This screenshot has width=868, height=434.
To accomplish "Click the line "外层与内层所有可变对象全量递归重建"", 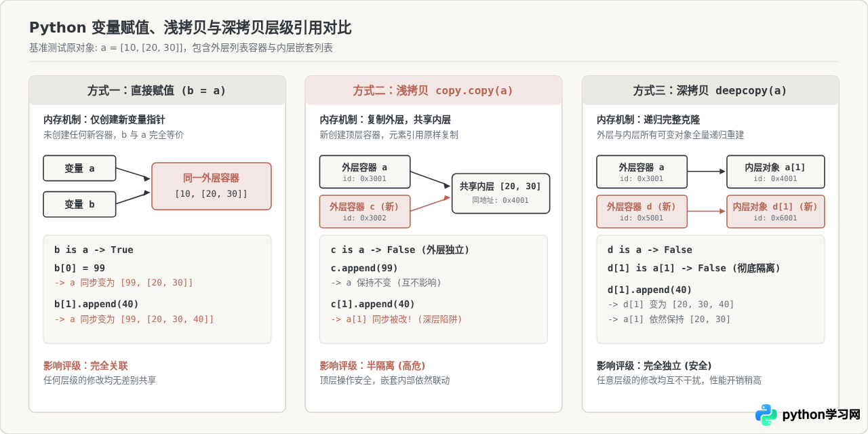I will point(670,135).
